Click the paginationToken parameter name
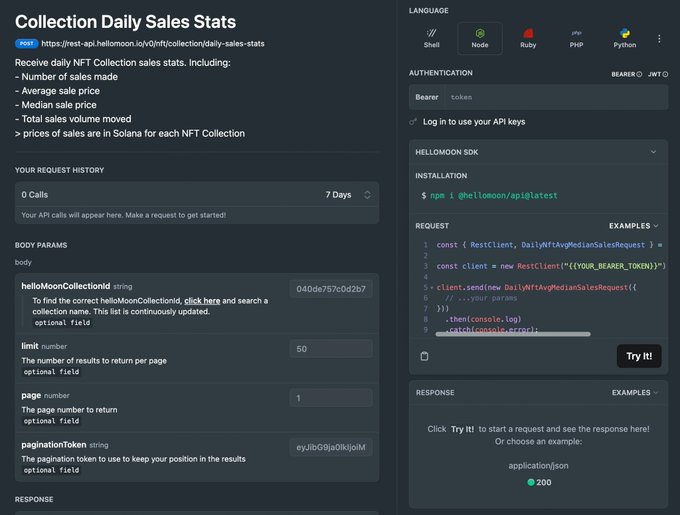 click(x=54, y=444)
